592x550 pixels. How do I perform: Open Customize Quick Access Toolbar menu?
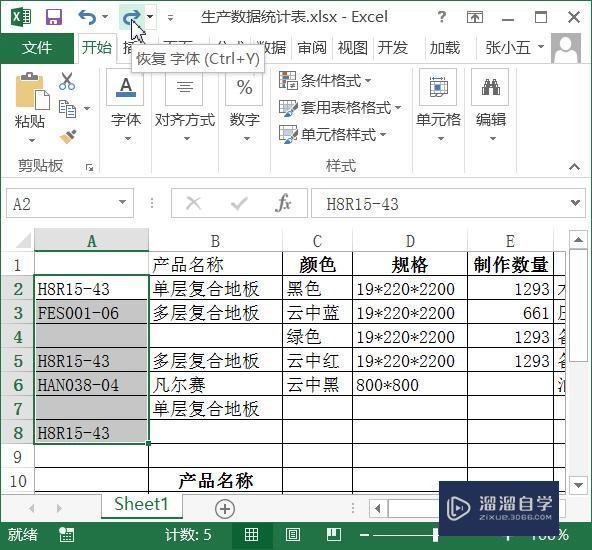[171, 17]
